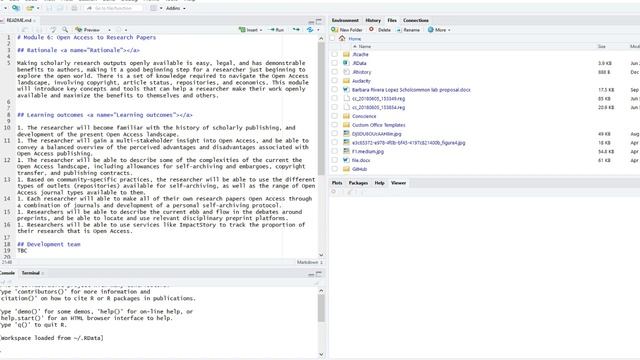The width and height of the screenshot is (640, 360).
Task: Minimize the console pane icon
Action: click(311, 274)
